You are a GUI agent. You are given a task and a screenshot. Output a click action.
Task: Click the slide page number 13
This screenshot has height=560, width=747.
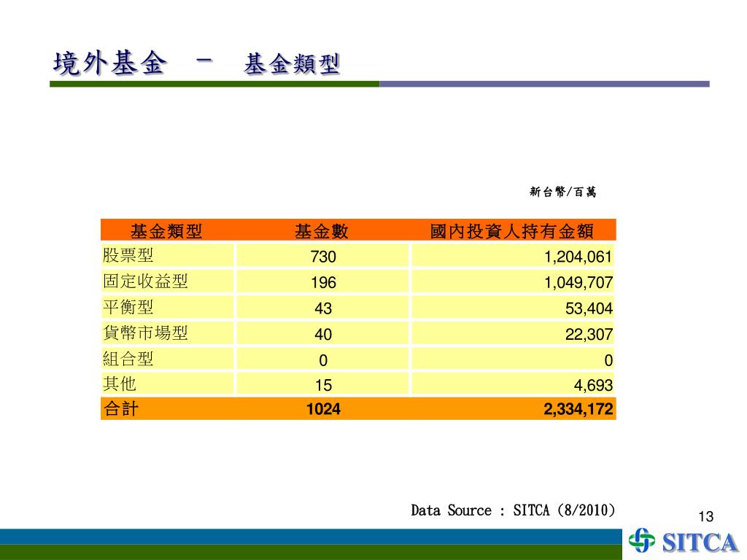point(705,517)
